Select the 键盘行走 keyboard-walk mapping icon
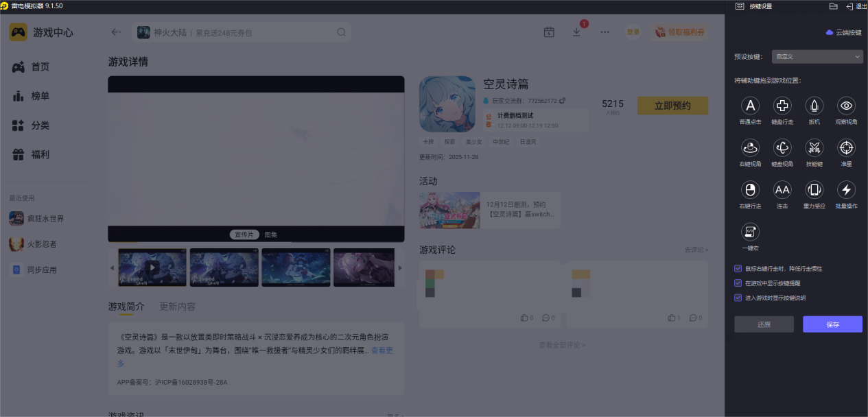Screen dimensions: 868x417 coord(782,106)
